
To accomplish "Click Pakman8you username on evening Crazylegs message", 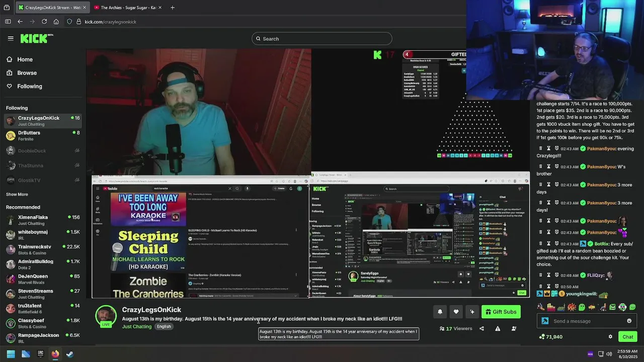I will [601, 149].
